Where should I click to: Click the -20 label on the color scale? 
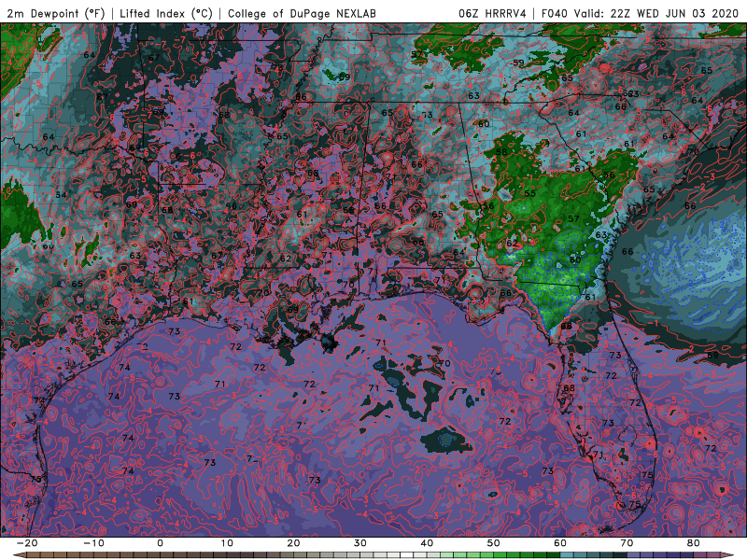point(27,543)
